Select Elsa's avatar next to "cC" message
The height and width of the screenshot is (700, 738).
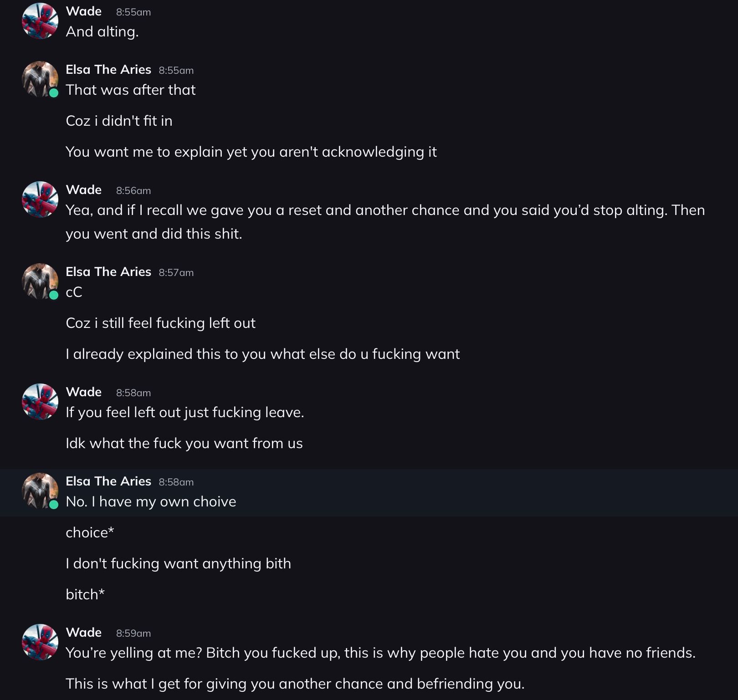(40, 281)
